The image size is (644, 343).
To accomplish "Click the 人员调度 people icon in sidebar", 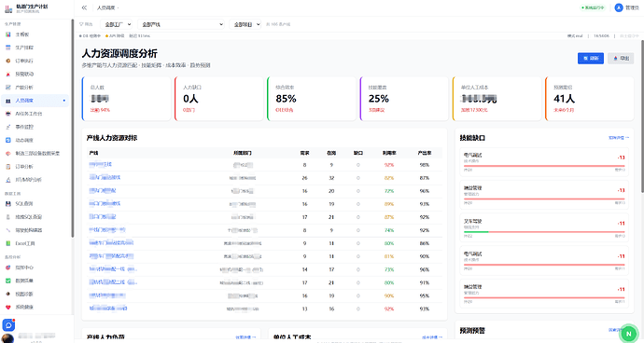I will click(7, 101).
